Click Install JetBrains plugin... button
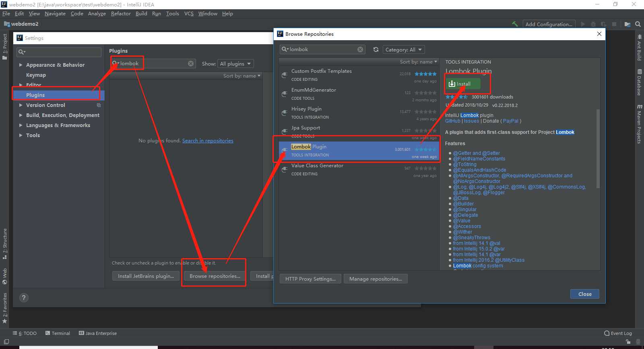The height and width of the screenshot is (349, 644). [x=146, y=276]
